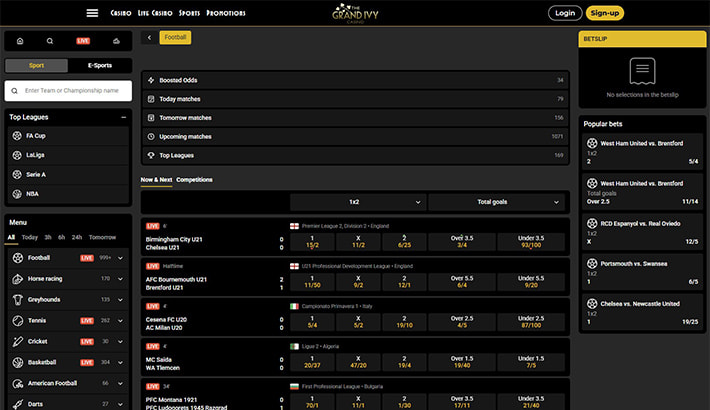Click the Login button

pos(565,13)
